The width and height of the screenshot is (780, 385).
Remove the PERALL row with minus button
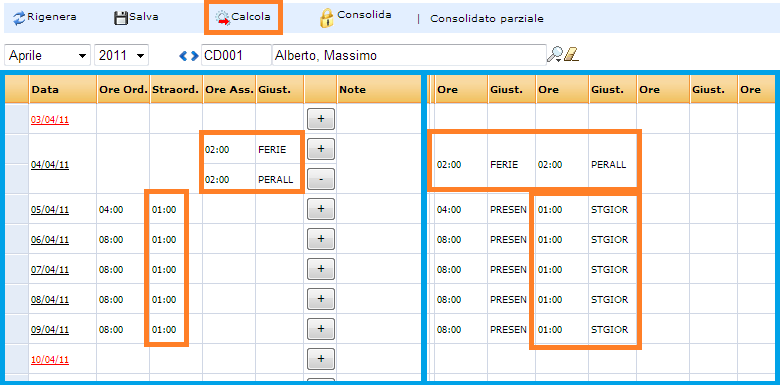coord(321,179)
